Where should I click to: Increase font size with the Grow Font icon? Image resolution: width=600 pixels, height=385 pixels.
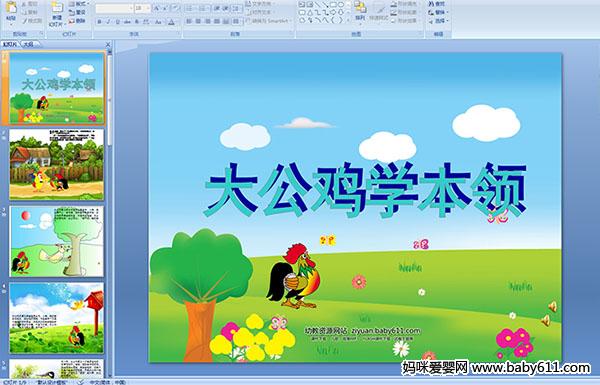(157, 8)
